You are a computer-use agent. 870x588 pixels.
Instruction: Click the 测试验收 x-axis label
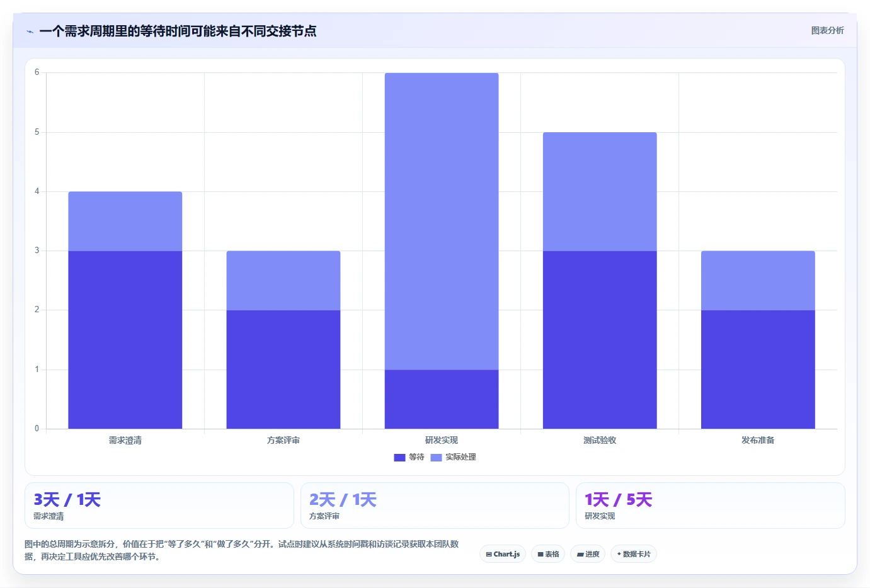point(600,441)
